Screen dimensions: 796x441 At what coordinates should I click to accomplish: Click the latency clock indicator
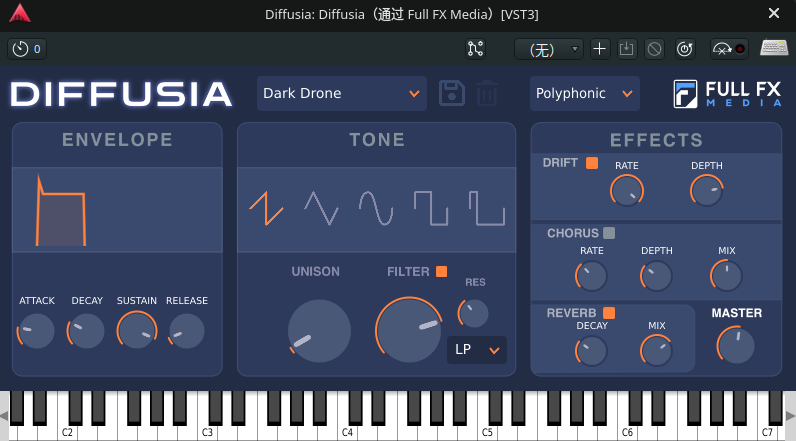tap(27, 49)
